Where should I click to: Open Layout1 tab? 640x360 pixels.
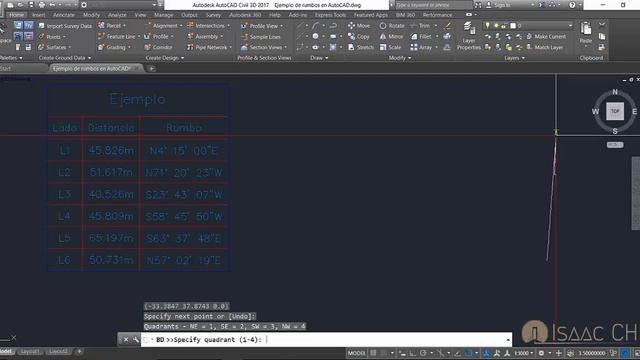30,351
